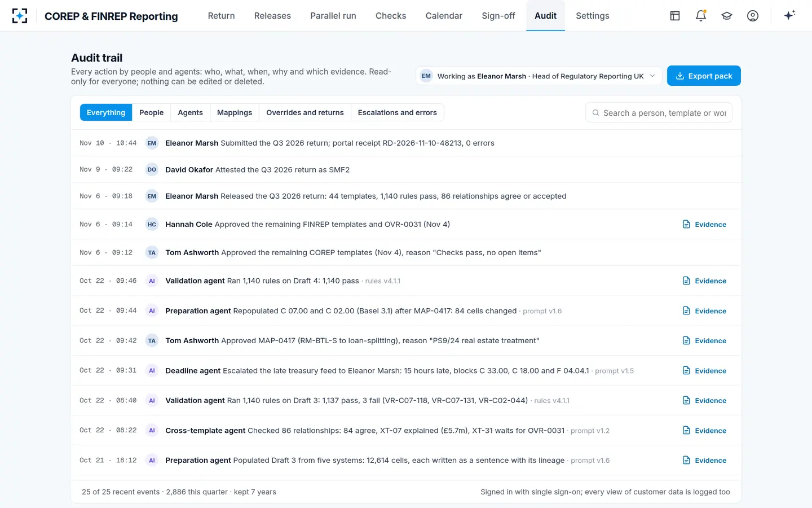Screen dimensions: 812x508
Task: Click the HC avatar beside Hannah Cole
Action: 152,225
